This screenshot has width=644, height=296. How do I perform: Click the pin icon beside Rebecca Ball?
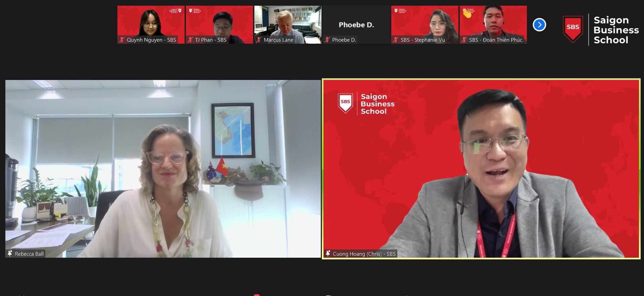pyautogui.click(x=10, y=253)
